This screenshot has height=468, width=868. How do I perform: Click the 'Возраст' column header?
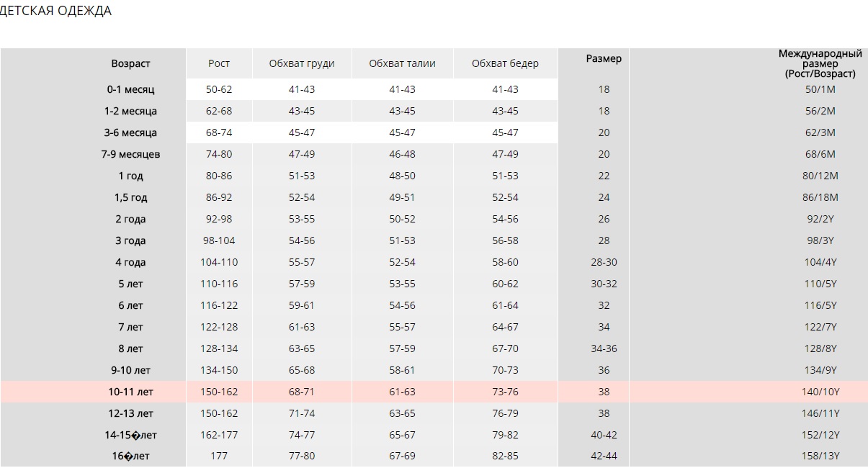[x=130, y=63]
